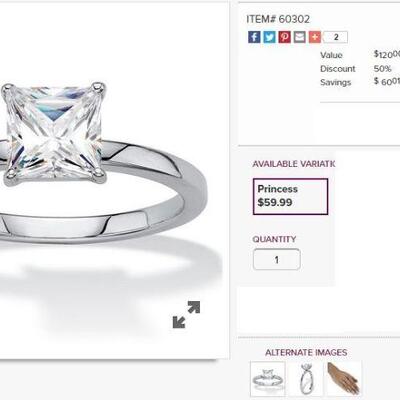Click the quantity input field
The image size is (400, 400).
277,259
